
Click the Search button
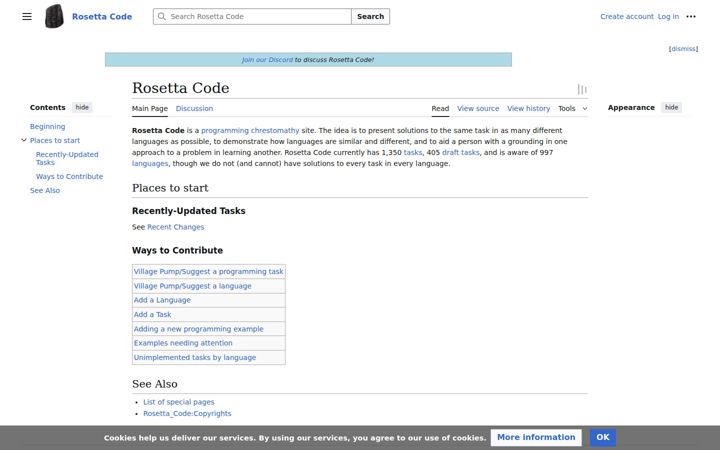pos(371,17)
